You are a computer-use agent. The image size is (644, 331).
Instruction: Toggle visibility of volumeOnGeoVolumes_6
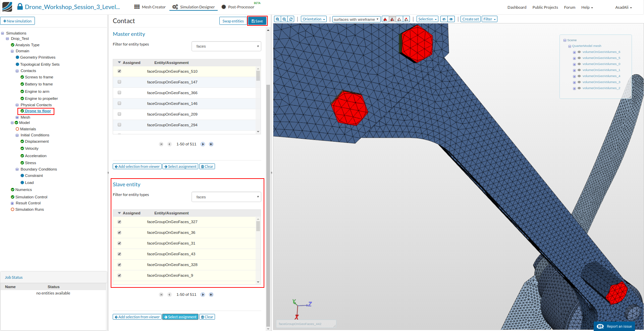[579, 52]
